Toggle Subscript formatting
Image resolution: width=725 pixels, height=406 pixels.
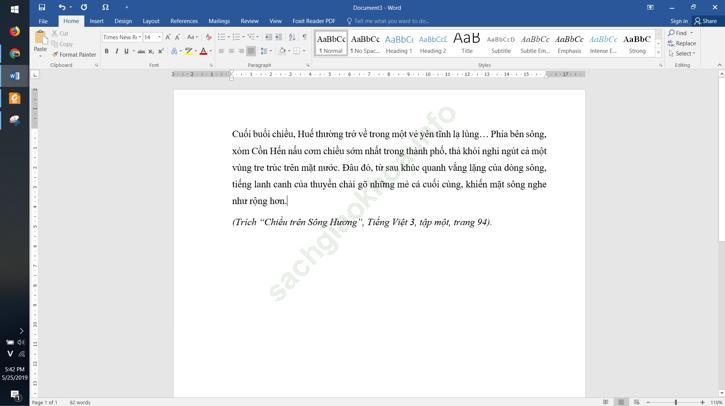click(x=151, y=51)
